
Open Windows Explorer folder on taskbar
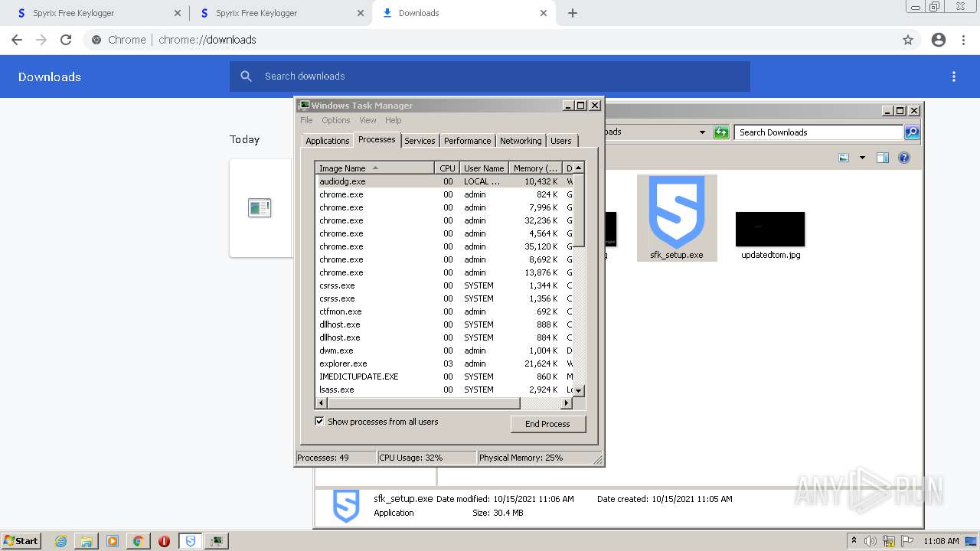[87, 541]
